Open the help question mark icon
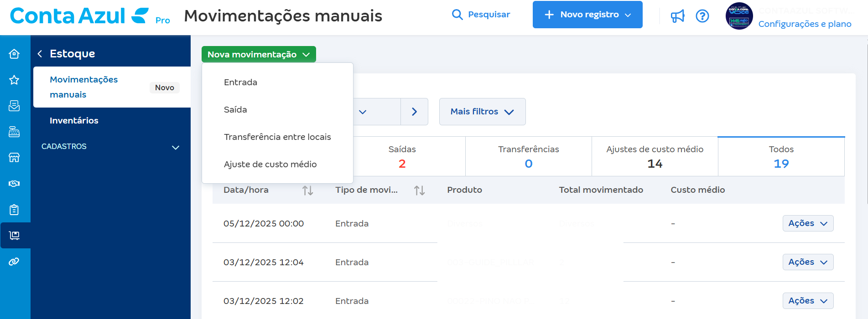Viewport: 868px width, 319px height. tap(702, 16)
